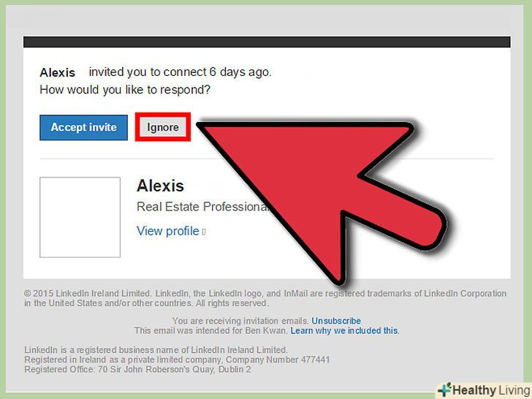Click the dark header bar atop the email
Screen dimensions: 532x399
point(267,42)
